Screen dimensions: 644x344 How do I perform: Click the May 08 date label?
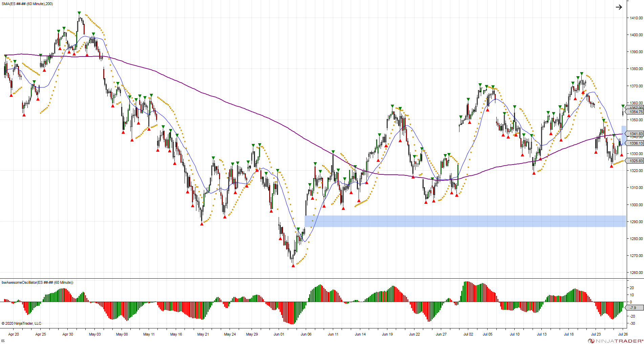click(122, 334)
